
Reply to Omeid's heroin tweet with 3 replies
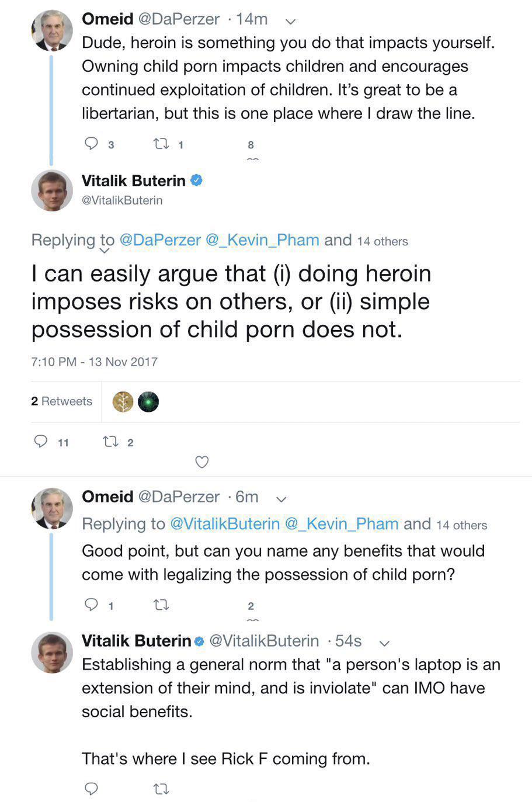click(92, 144)
